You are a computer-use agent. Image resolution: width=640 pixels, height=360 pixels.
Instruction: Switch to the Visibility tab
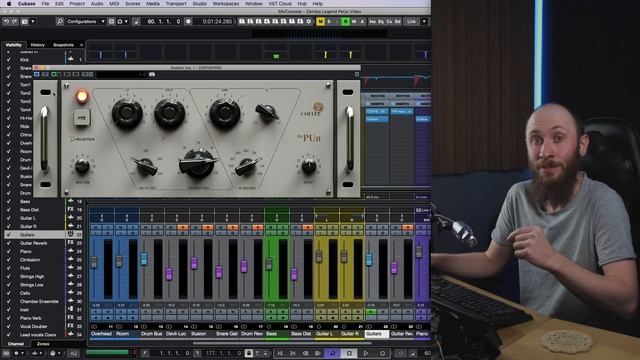pyautogui.click(x=14, y=45)
